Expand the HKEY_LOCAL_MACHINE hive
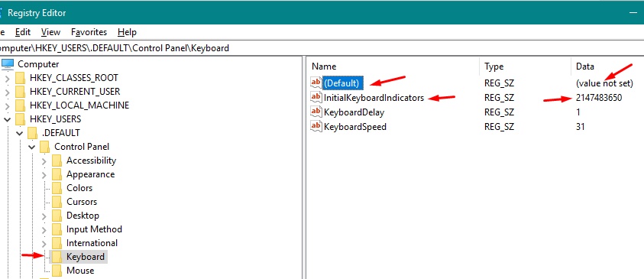Screen dimensions: 644x279 [x=8, y=105]
